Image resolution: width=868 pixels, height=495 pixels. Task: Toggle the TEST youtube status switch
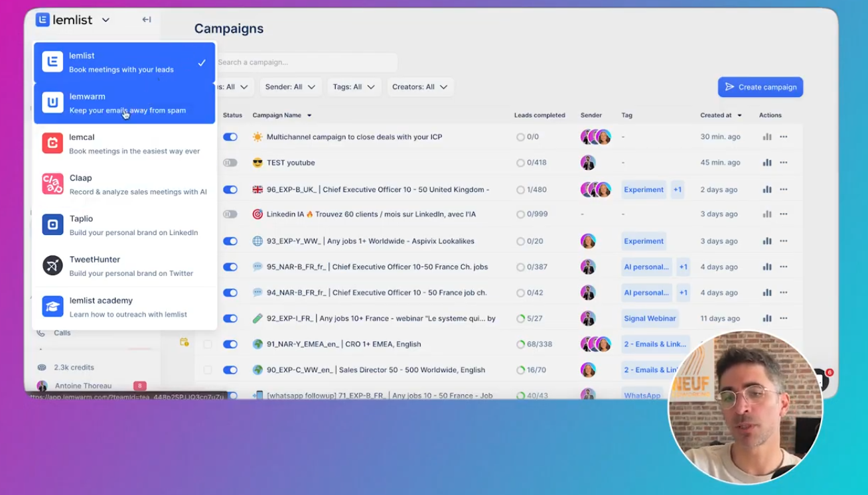pyautogui.click(x=230, y=163)
